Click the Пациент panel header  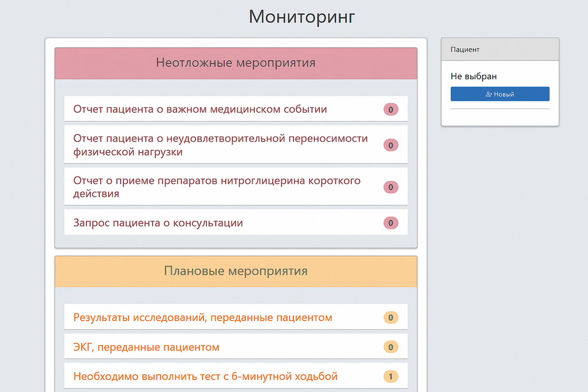click(x=500, y=50)
